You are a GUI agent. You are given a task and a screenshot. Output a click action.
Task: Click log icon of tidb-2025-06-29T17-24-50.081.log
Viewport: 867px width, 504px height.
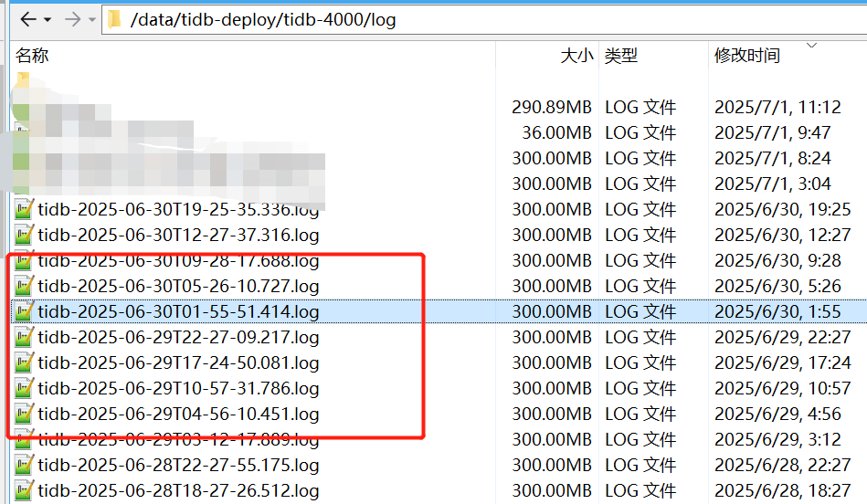coord(24,362)
